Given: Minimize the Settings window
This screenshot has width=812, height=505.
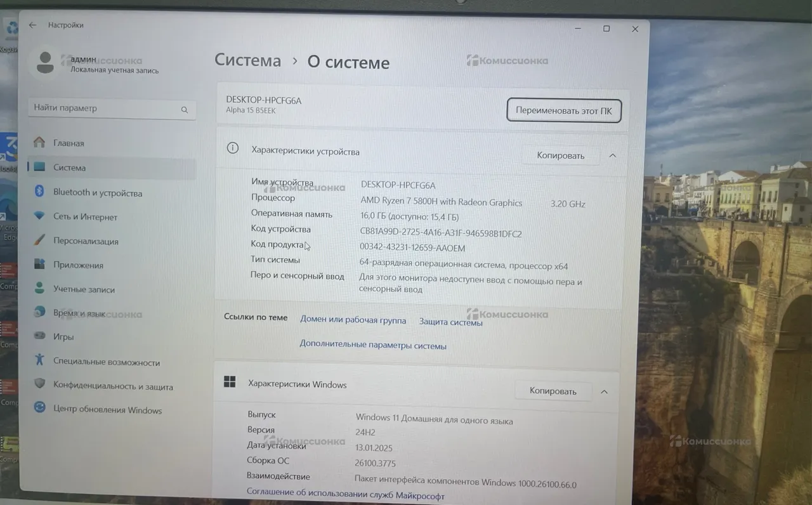Looking at the screenshot, I should 577,29.
